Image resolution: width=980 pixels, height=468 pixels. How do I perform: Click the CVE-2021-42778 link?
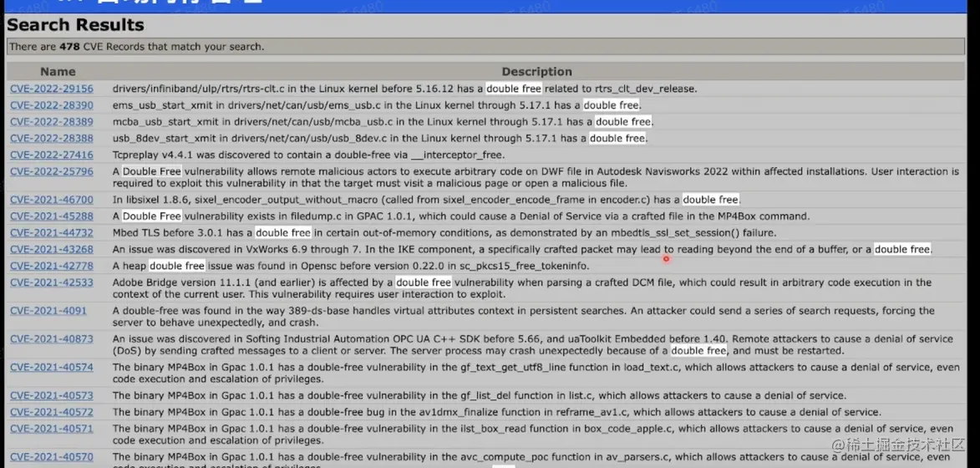[x=51, y=267]
